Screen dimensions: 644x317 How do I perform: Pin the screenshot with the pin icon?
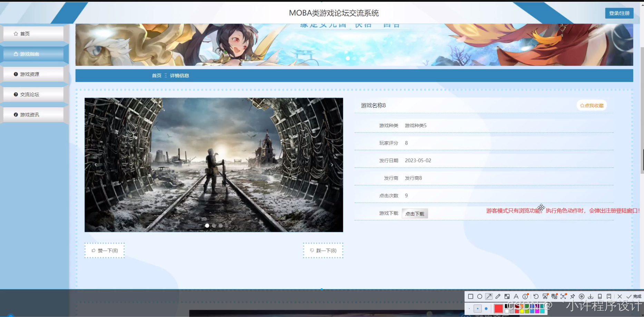tap(573, 297)
